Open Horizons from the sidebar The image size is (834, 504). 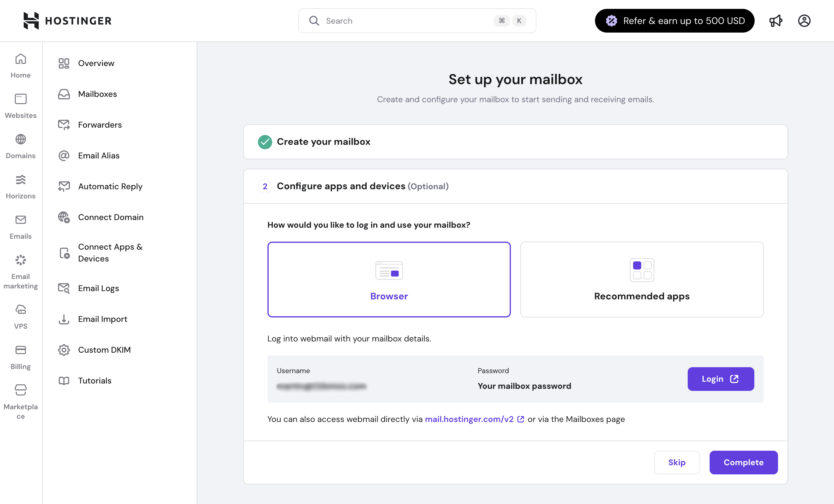(21, 187)
